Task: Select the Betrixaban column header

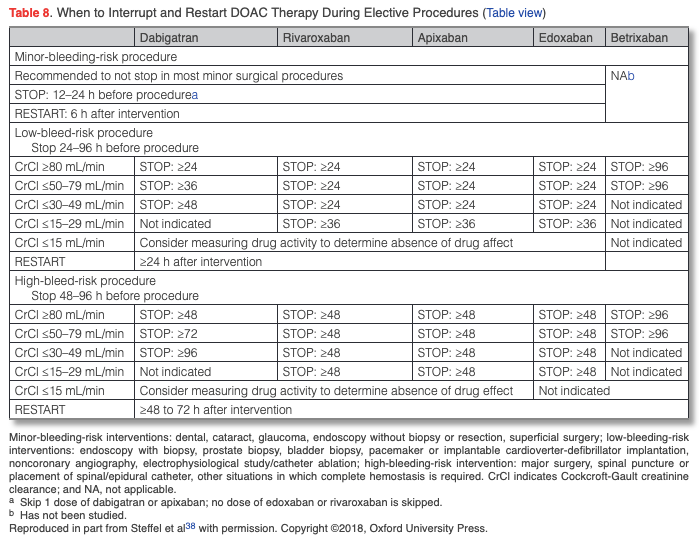Action: tap(638, 38)
